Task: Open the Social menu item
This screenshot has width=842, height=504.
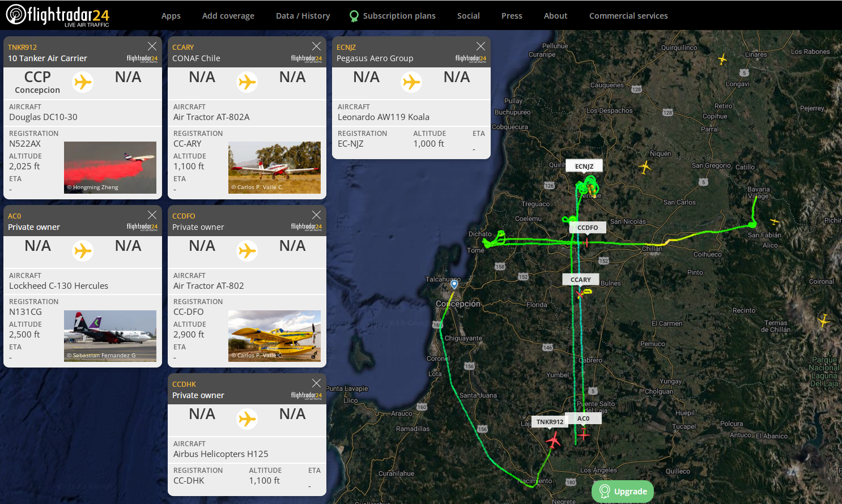Action: click(469, 16)
